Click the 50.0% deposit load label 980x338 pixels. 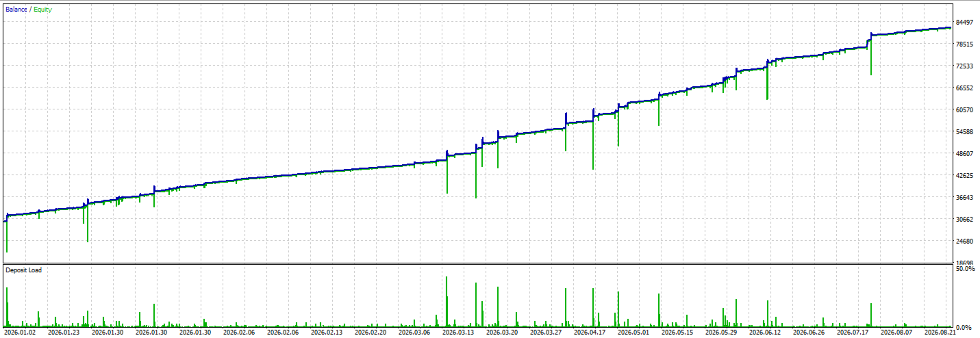965,269
